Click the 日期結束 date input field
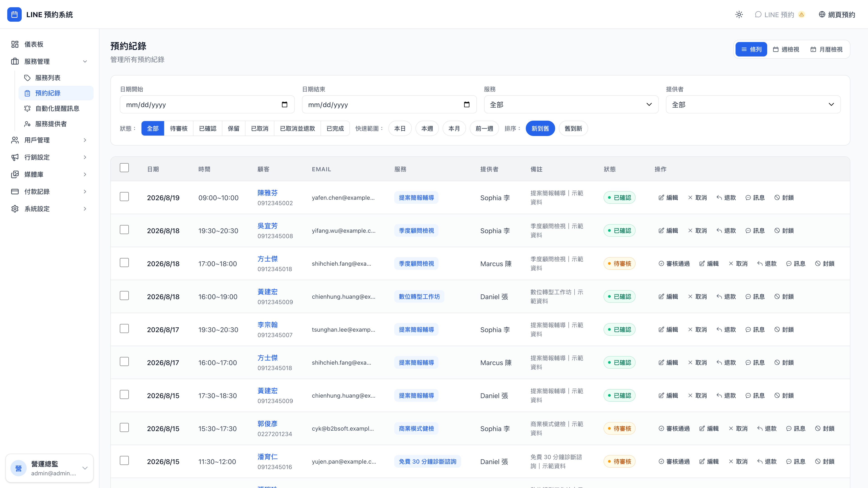The width and height of the screenshot is (868, 488). (389, 105)
